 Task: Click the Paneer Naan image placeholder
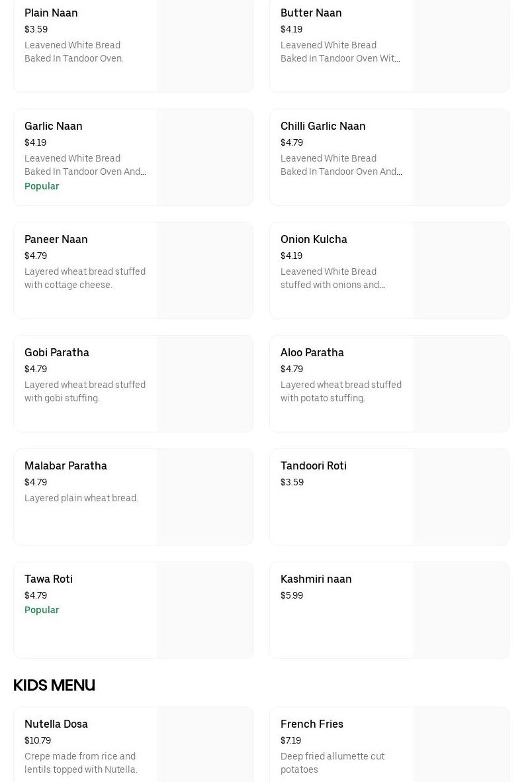[205, 271]
